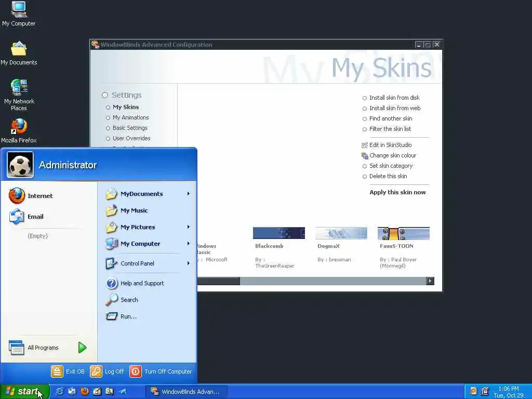The image size is (532, 399).
Task: Click 'TheGreenReaper' author text
Action: pyautogui.click(x=274, y=266)
